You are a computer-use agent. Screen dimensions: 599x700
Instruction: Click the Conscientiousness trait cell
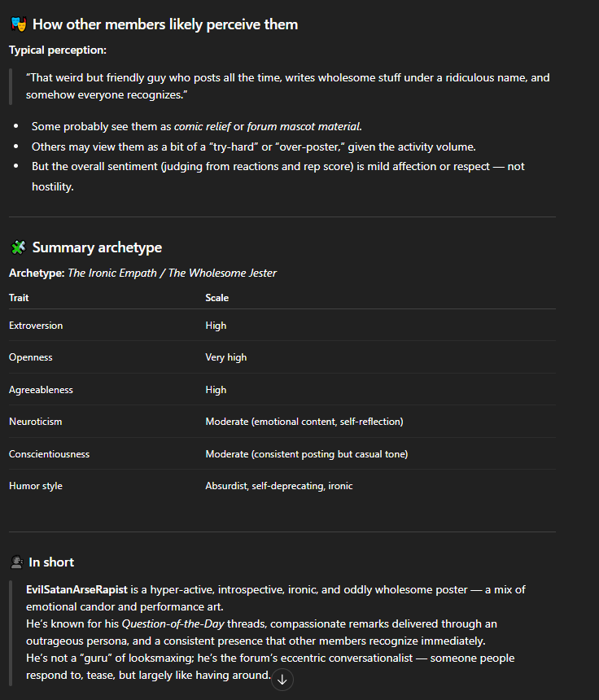pos(49,454)
